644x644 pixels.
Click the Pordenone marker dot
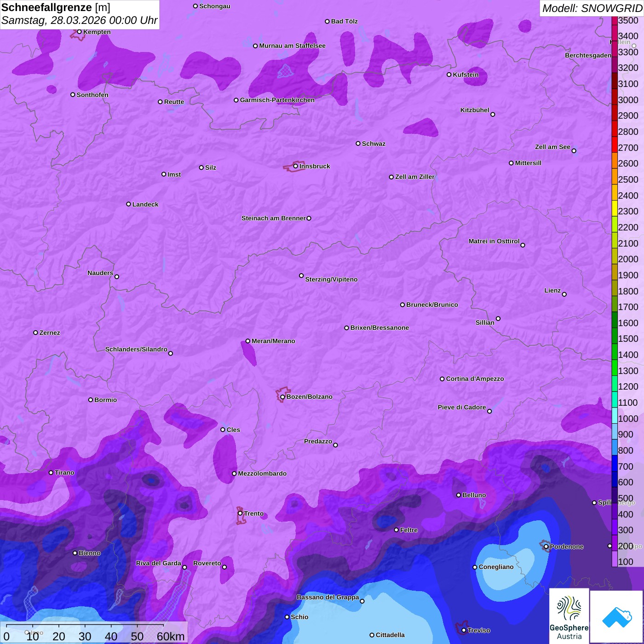click(546, 546)
